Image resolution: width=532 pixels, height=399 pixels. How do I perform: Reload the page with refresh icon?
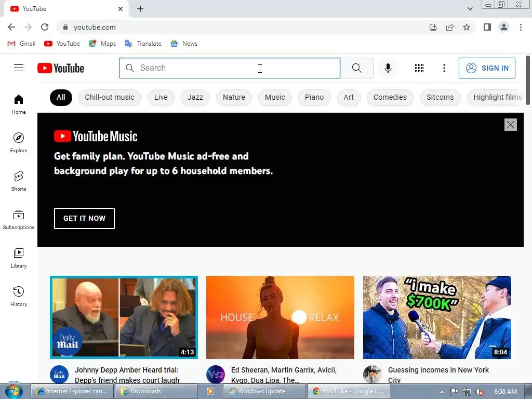(x=45, y=27)
